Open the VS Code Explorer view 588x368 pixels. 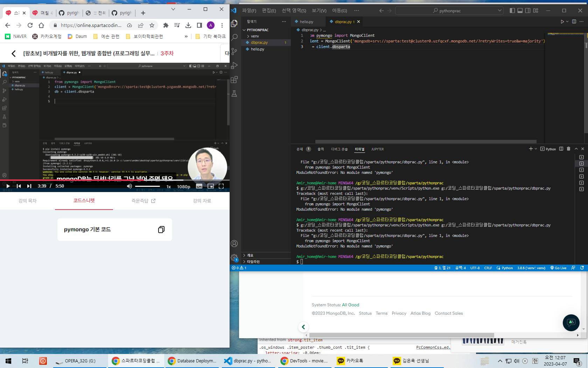[x=234, y=23]
